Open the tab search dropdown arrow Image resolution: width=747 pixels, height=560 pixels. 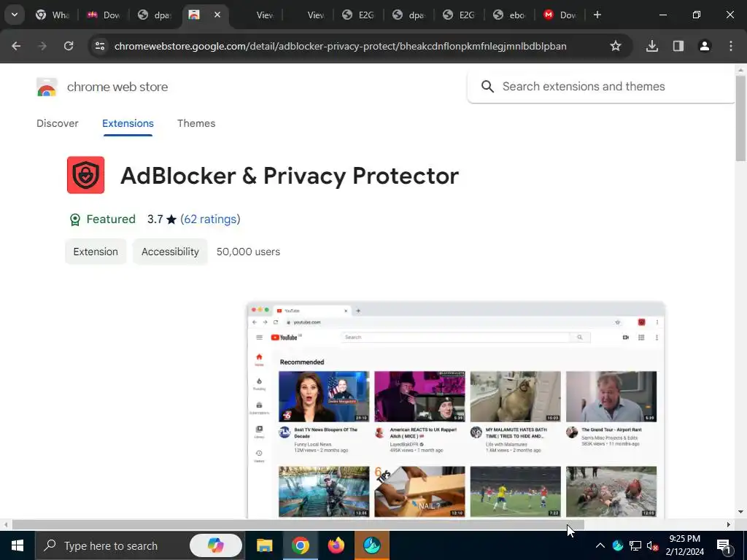tap(15, 15)
